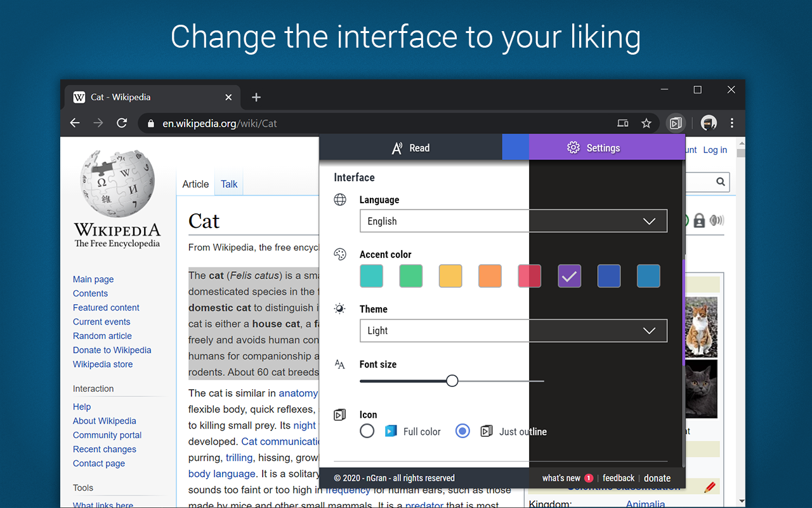Click the browser back arrow
The width and height of the screenshot is (812, 508).
coord(75,123)
